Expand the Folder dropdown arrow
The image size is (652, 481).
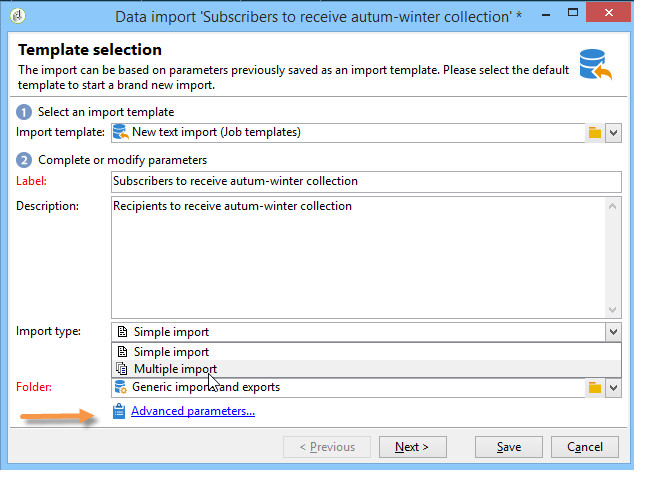pos(613,388)
